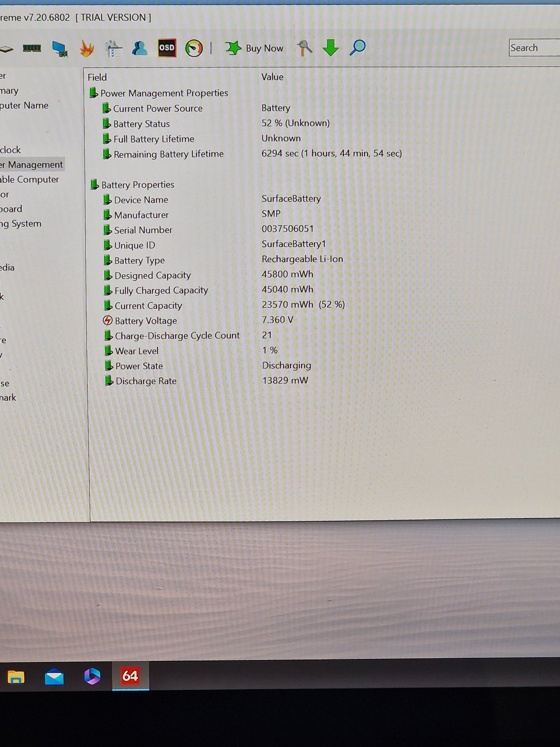Select the Battery Properties group row

coord(132,185)
